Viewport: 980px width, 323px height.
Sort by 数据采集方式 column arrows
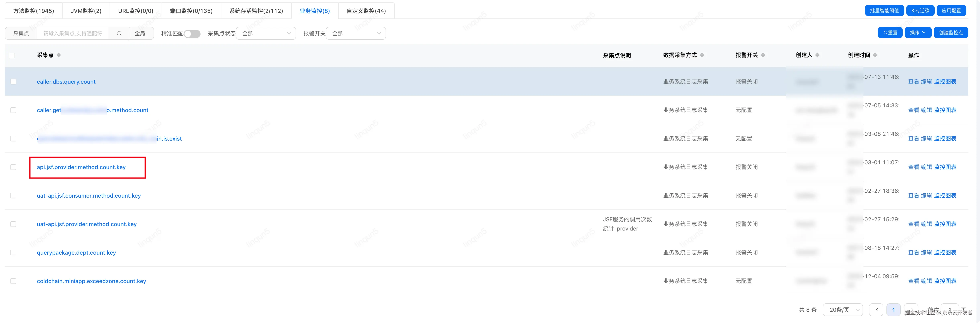(x=702, y=55)
